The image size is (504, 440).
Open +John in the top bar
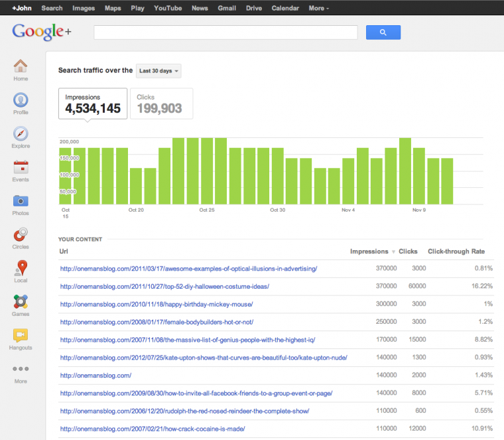click(x=22, y=8)
